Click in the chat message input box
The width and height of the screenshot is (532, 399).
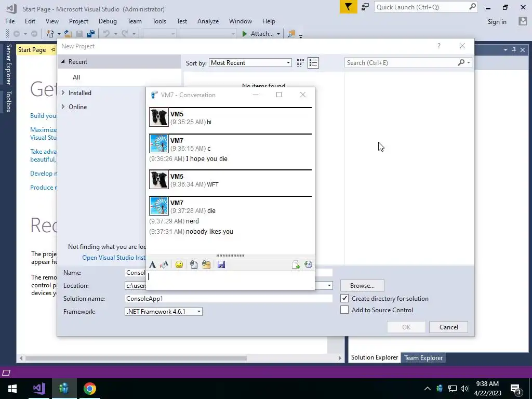pos(230,280)
